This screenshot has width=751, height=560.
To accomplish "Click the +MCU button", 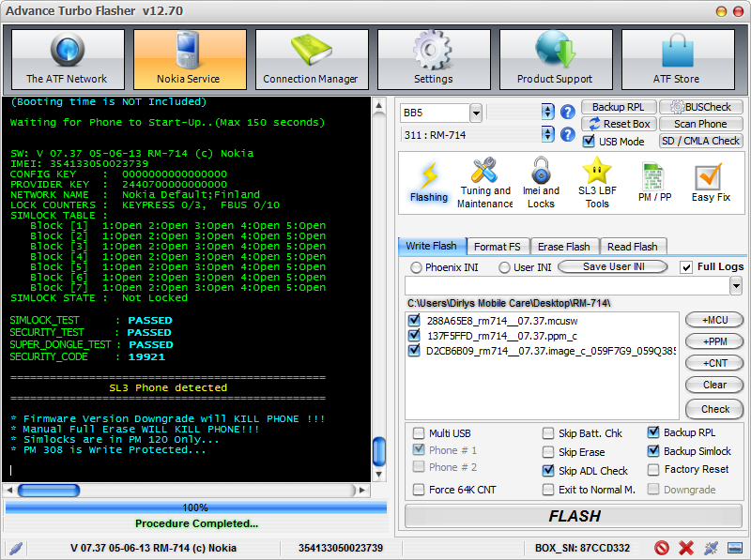I will point(714,320).
